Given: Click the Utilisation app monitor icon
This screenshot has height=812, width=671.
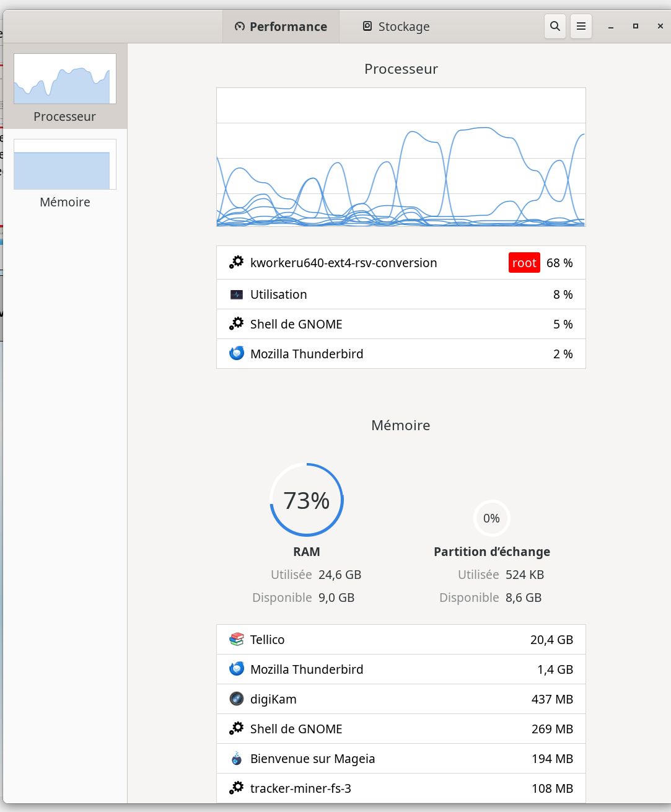Looking at the screenshot, I should [x=237, y=294].
